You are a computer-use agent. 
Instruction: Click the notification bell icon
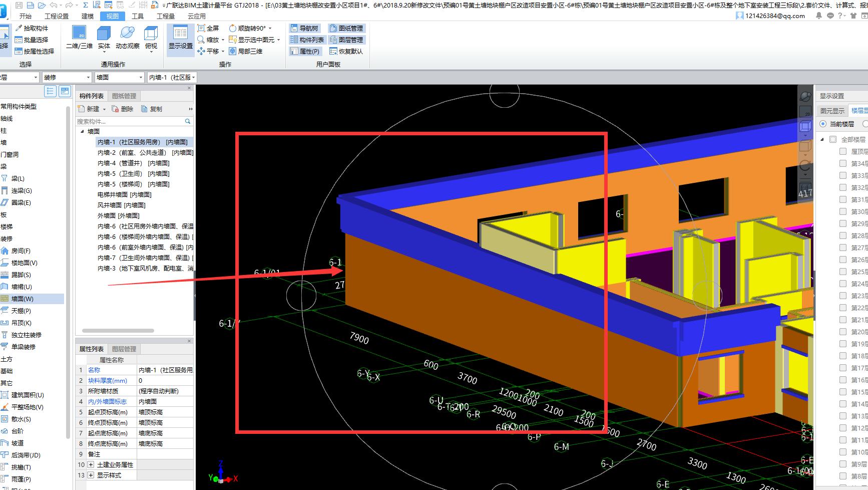pos(819,16)
